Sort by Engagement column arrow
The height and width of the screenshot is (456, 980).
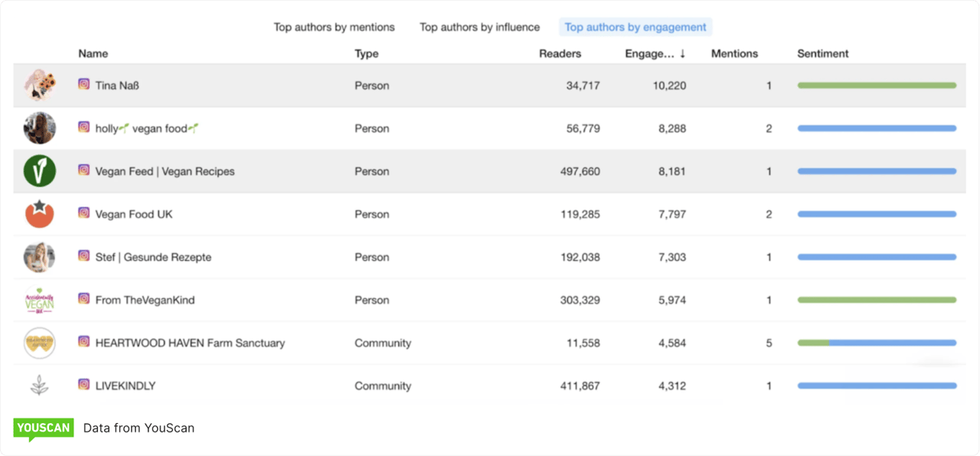pos(682,54)
